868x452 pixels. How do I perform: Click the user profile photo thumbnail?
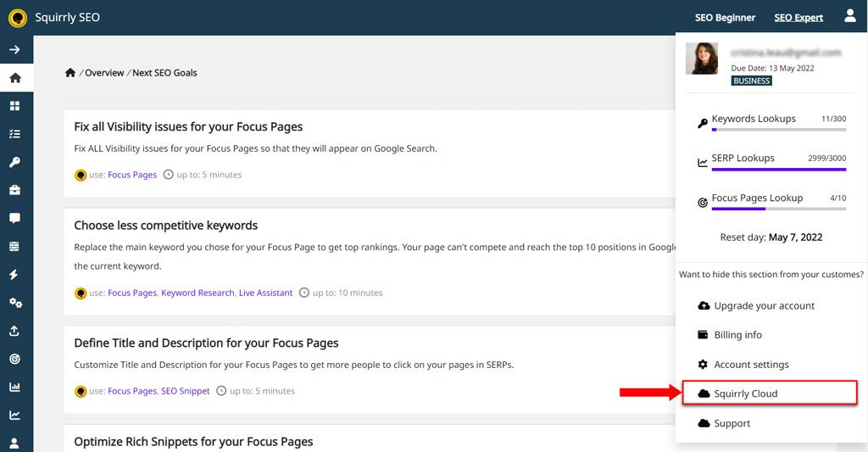click(702, 59)
